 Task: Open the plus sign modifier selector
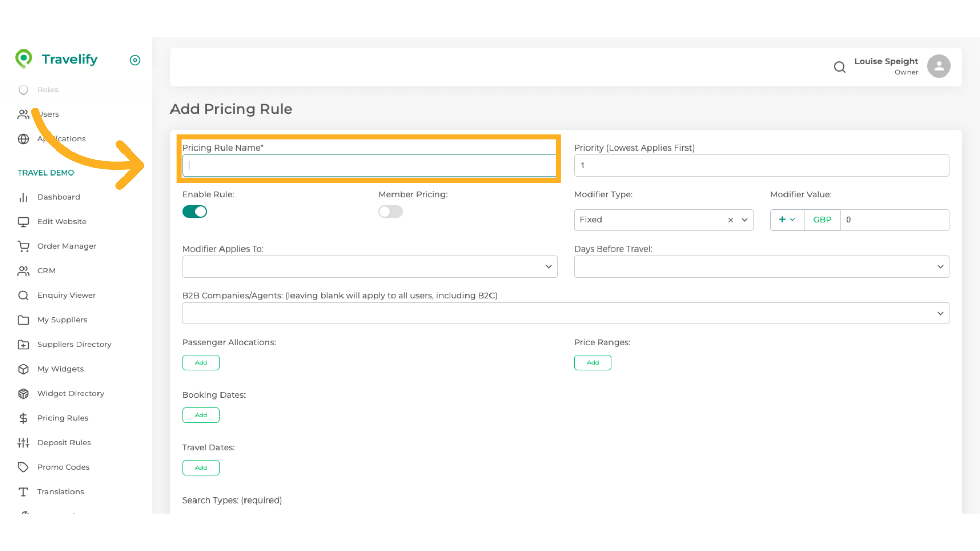click(787, 220)
